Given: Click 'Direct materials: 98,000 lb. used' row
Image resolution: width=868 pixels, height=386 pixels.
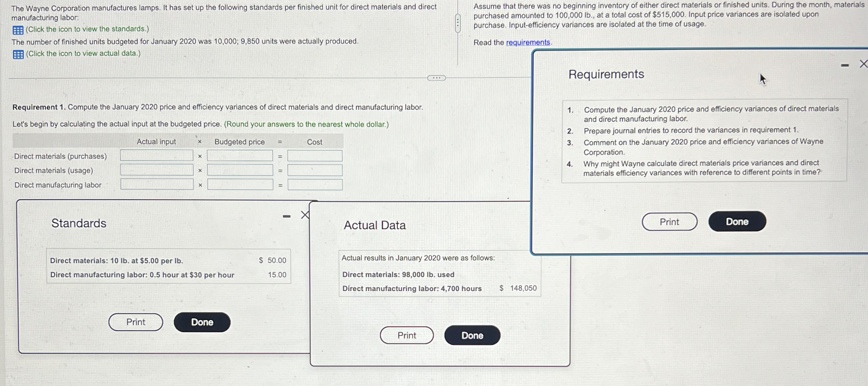Looking at the screenshot, I should [398, 275].
